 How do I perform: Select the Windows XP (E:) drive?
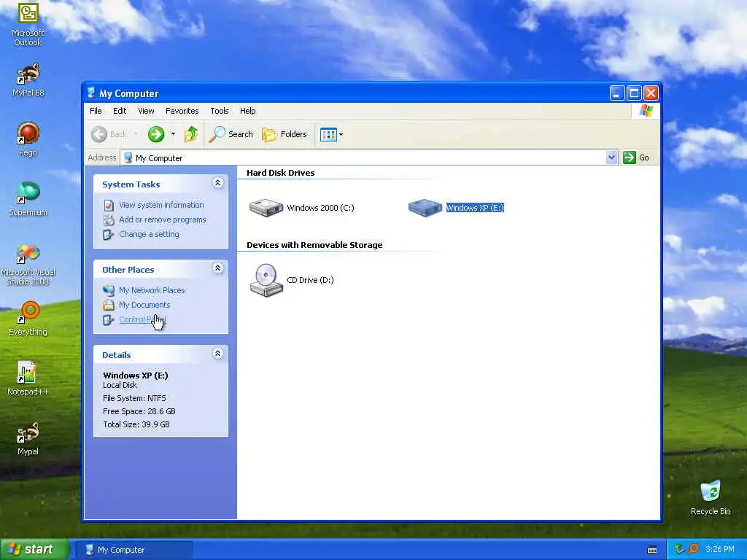click(456, 208)
